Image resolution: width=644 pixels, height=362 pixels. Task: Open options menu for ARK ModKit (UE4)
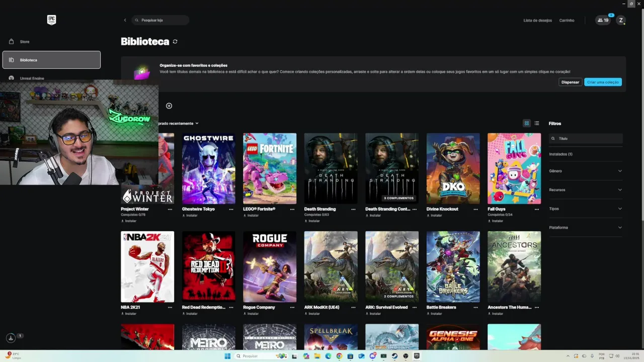(x=354, y=307)
